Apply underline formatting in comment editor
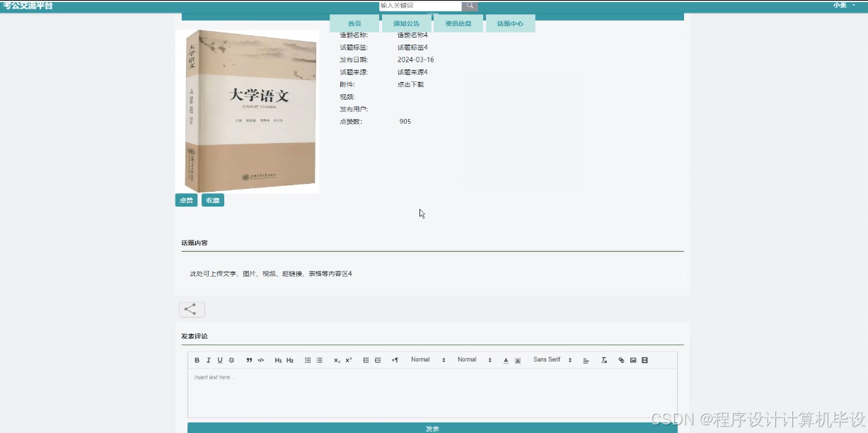 point(220,360)
